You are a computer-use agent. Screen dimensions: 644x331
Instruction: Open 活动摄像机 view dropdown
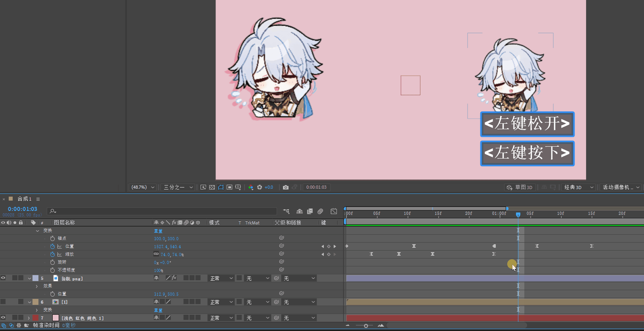pos(621,187)
